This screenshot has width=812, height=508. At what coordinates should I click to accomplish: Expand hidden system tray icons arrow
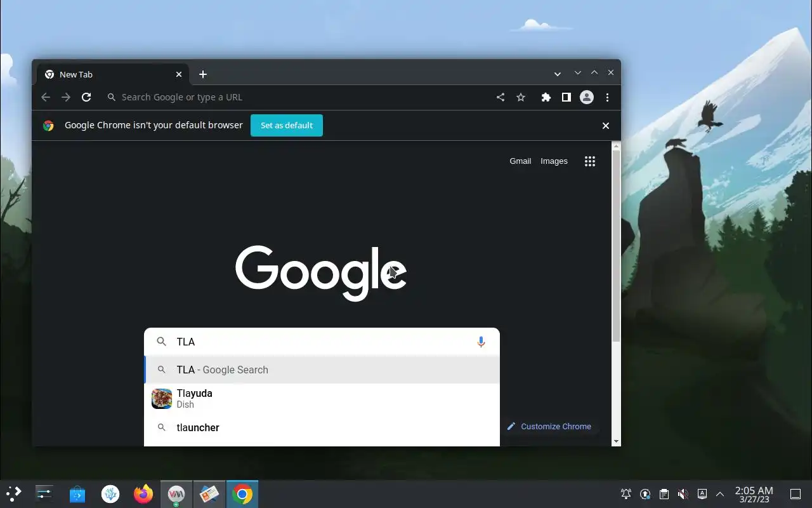click(x=720, y=494)
